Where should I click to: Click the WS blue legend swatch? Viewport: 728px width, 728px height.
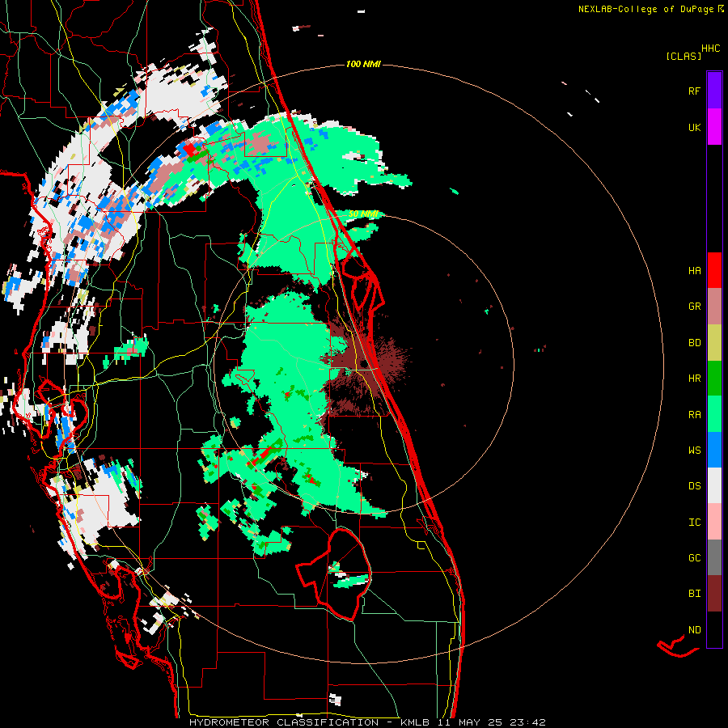tap(714, 450)
